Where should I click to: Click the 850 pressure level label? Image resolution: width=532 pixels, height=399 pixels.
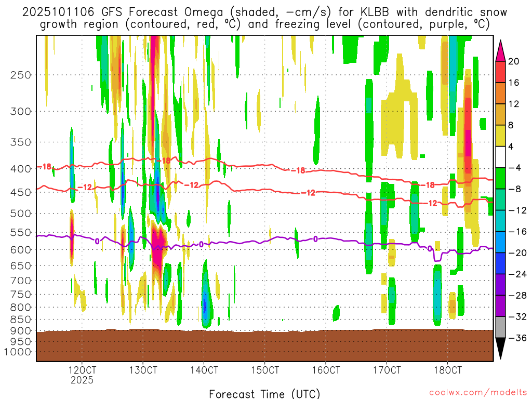pyautogui.click(x=21, y=320)
